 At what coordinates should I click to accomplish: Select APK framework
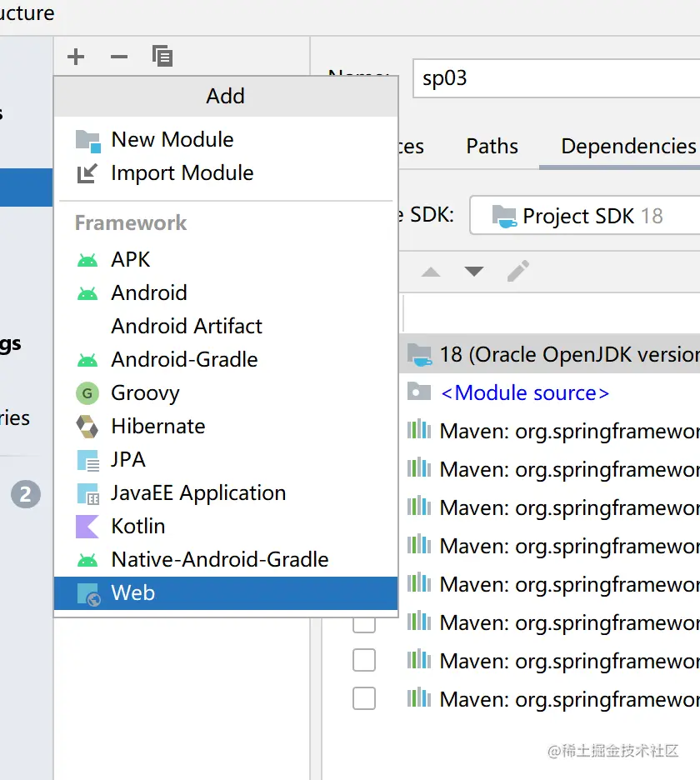point(226,260)
